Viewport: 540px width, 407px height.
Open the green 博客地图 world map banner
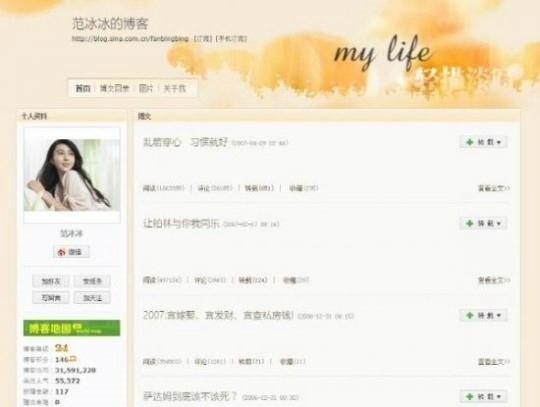[x=72, y=328]
